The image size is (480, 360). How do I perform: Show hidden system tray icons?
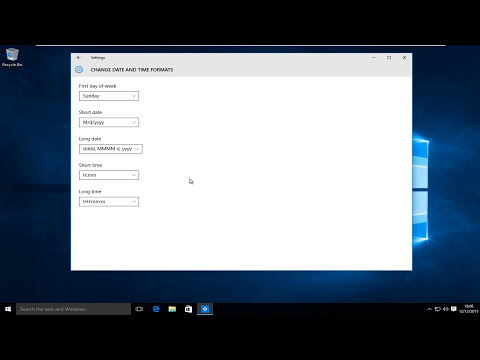pos(429,309)
